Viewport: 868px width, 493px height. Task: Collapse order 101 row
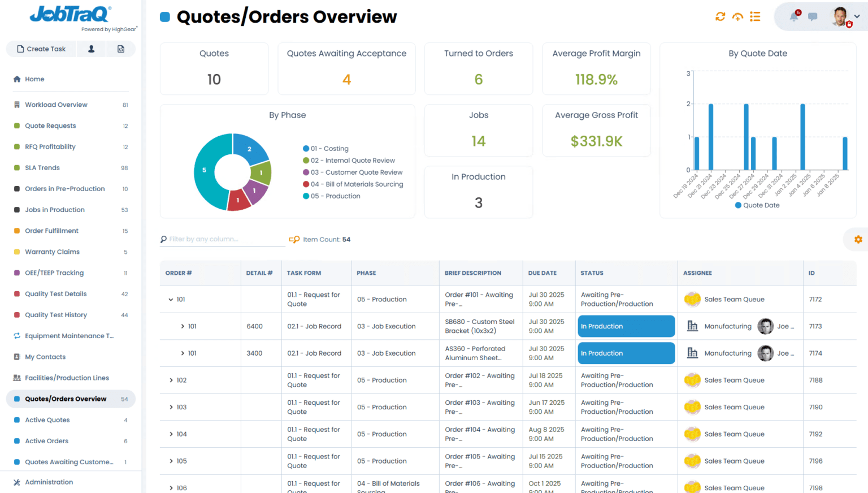171,300
